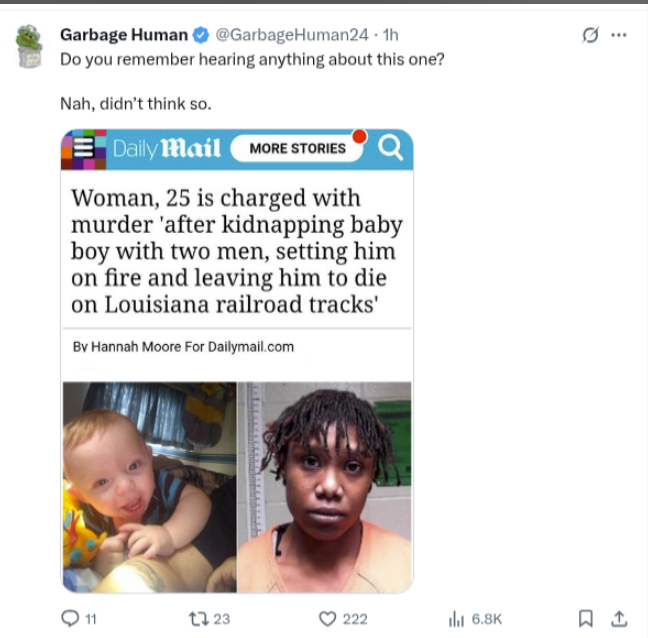This screenshot has width=648, height=638.
Task: Open Garbage Human profile avatar
Action: pos(30,46)
